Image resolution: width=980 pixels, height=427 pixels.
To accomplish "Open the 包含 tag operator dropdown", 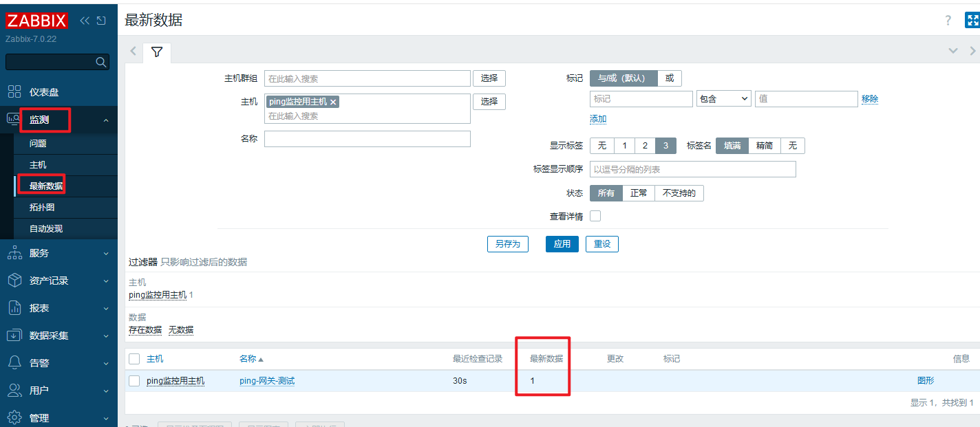I will point(723,99).
